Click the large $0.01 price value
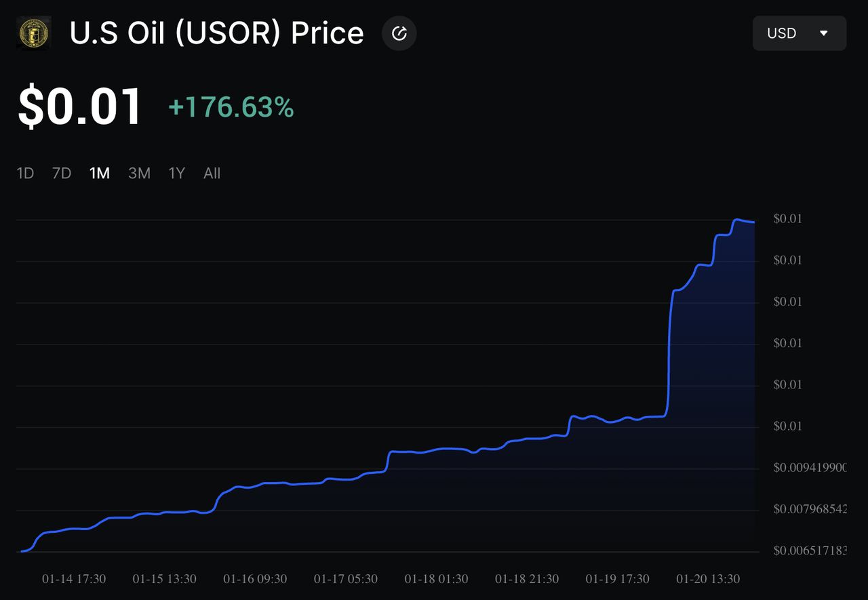 tap(80, 107)
